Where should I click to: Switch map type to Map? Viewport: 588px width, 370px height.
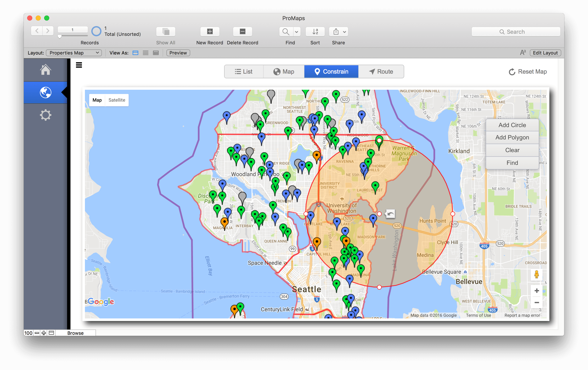[97, 100]
